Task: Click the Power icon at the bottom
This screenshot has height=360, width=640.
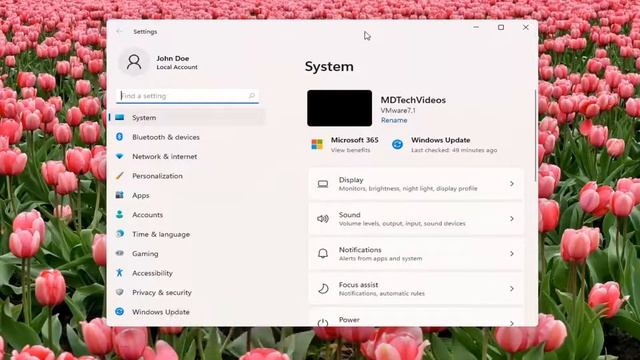Action: pyautogui.click(x=323, y=322)
